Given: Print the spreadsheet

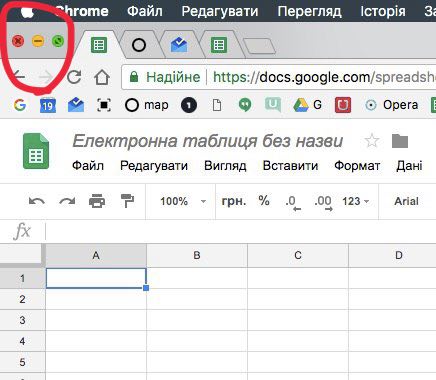Looking at the screenshot, I should pos(97,201).
